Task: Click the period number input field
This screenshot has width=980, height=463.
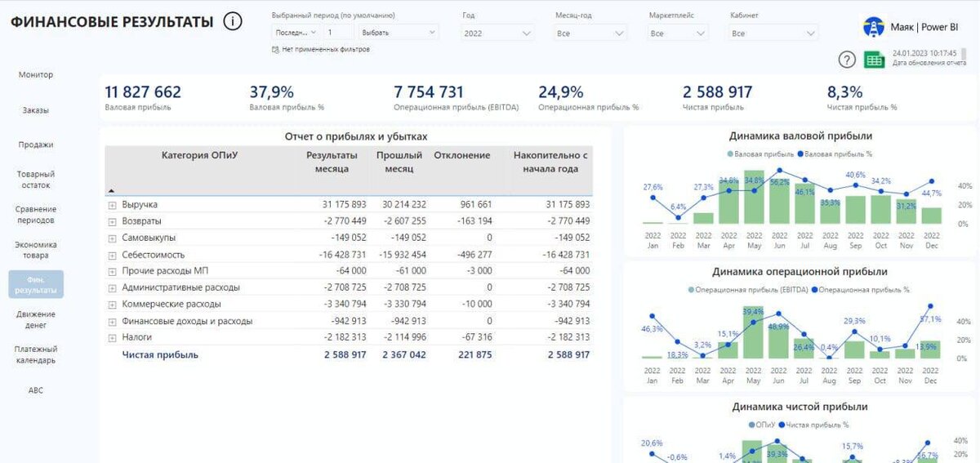Action: (338, 33)
